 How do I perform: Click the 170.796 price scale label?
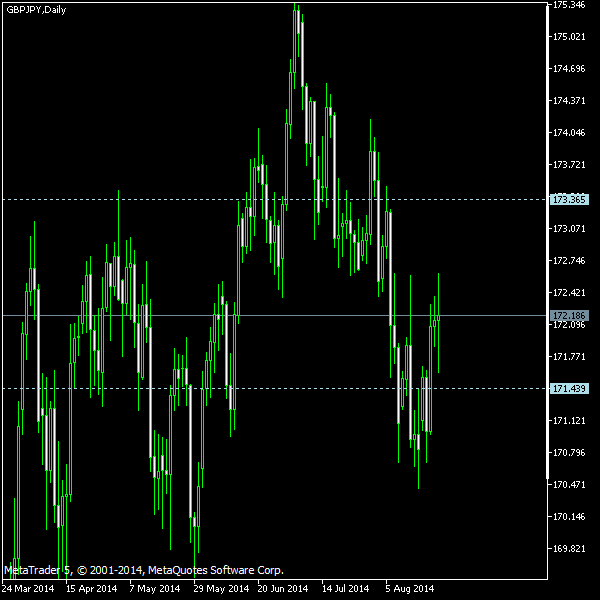coord(569,453)
